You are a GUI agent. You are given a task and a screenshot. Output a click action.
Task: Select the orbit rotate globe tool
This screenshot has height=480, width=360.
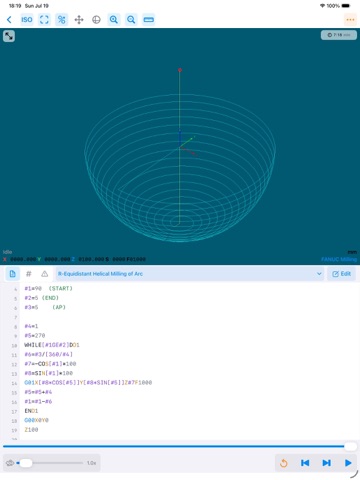96,20
